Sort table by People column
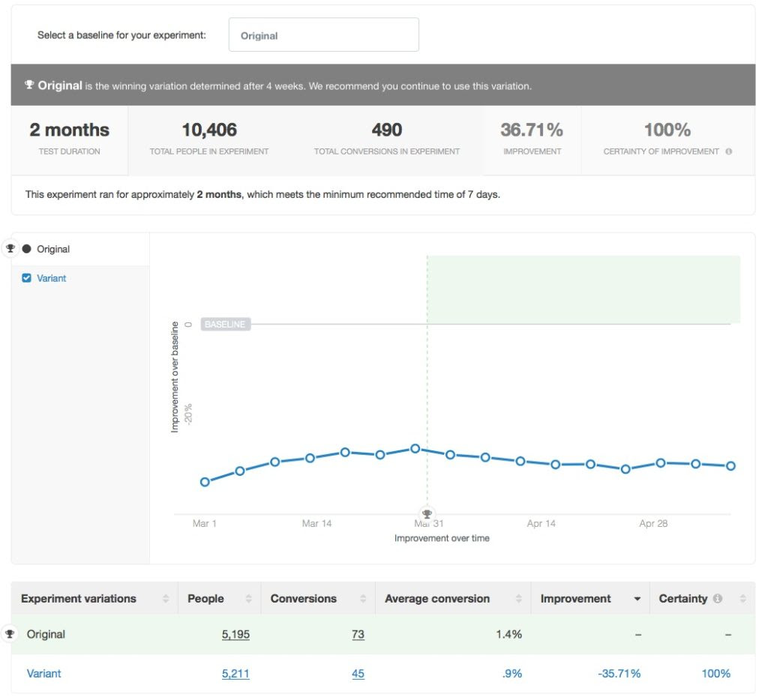Viewport: 768px width, 700px height. [x=248, y=598]
